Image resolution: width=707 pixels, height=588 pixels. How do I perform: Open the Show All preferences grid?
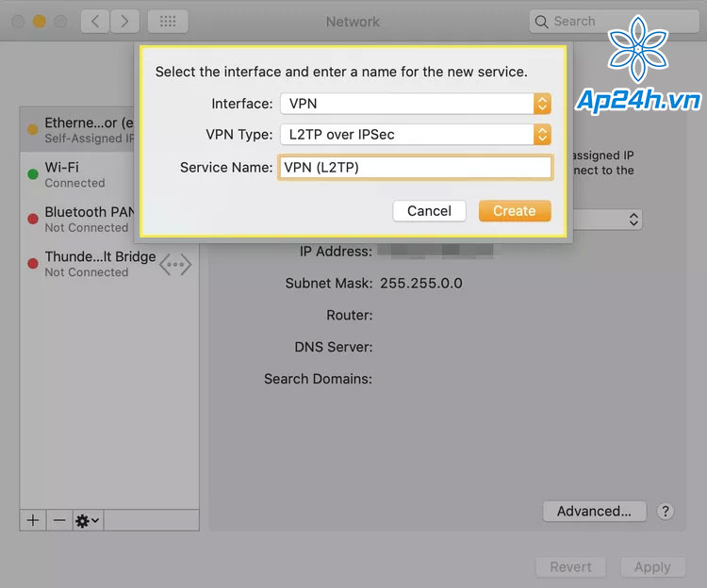click(x=168, y=21)
